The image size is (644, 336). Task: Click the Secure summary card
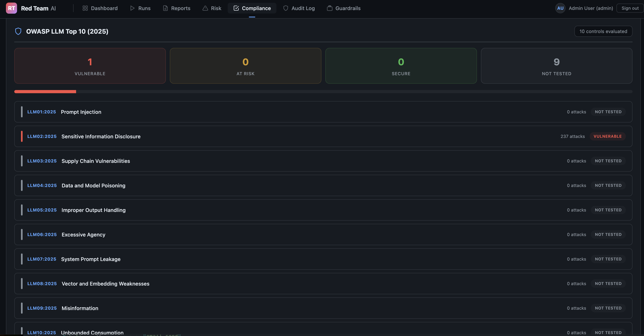point(401,66)
